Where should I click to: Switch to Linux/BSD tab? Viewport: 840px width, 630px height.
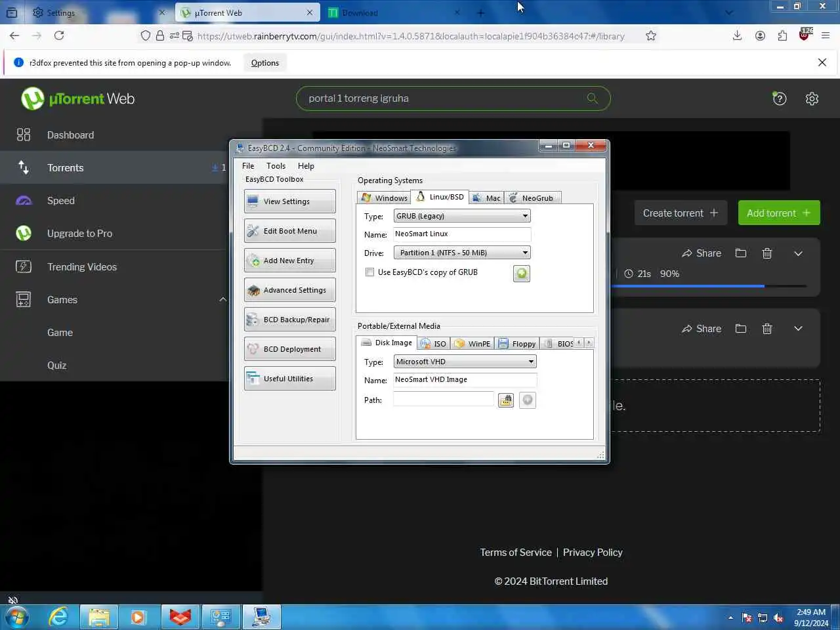point(440,197)
